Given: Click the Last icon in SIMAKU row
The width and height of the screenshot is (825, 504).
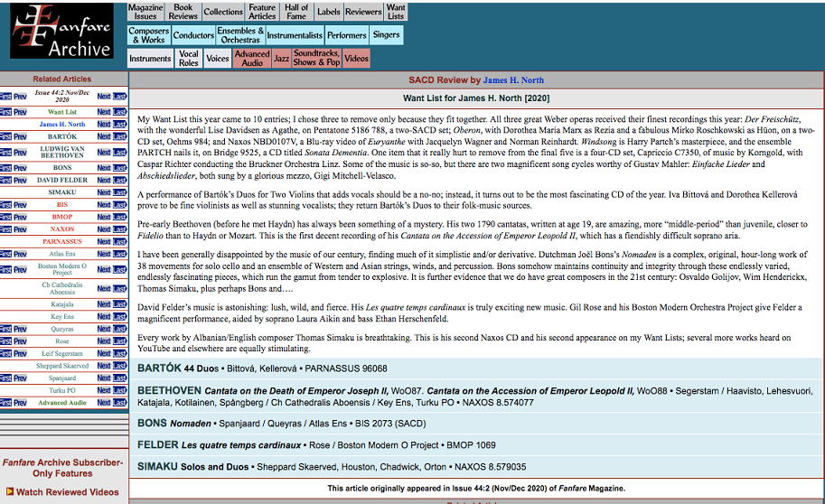Looking at the screenshot, I should 120,192.
